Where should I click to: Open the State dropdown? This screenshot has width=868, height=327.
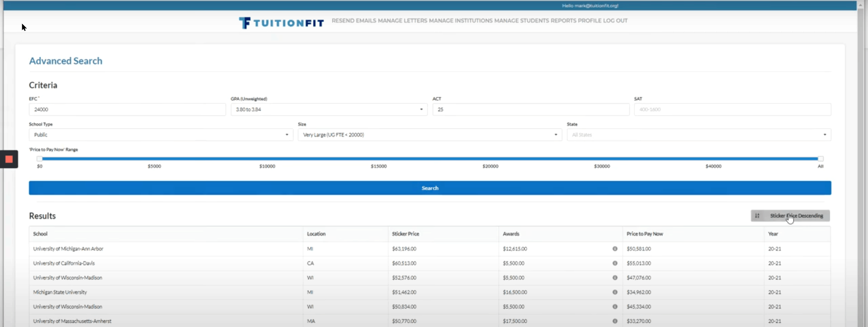(x=699, y=135)
